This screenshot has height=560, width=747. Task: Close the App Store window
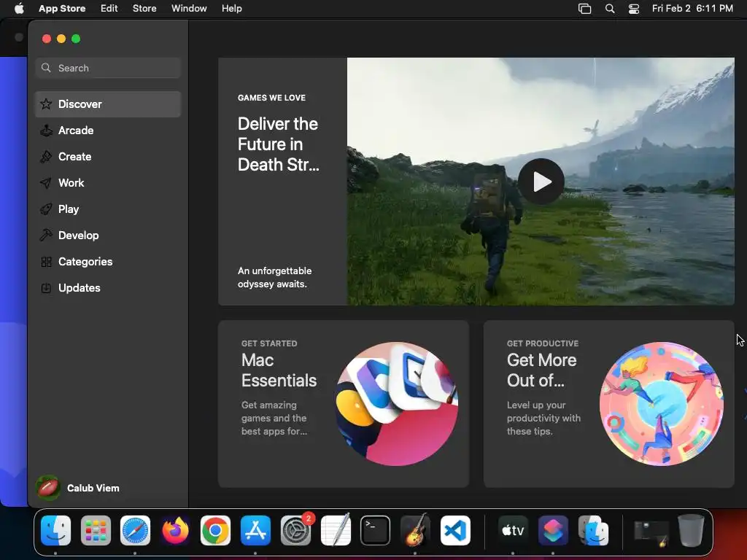(x=46, y=39)
